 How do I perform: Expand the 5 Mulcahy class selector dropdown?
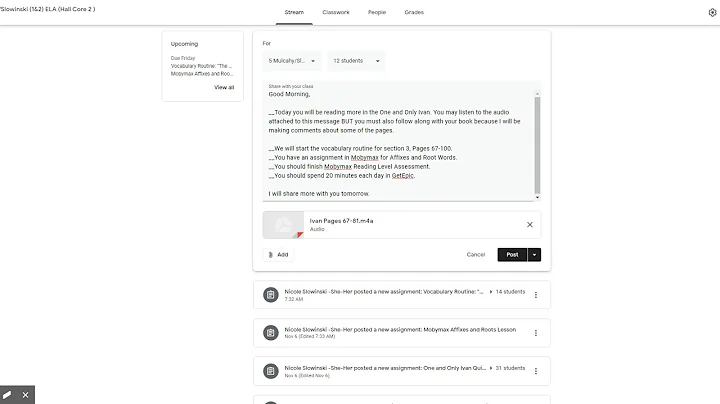[292, 61]
